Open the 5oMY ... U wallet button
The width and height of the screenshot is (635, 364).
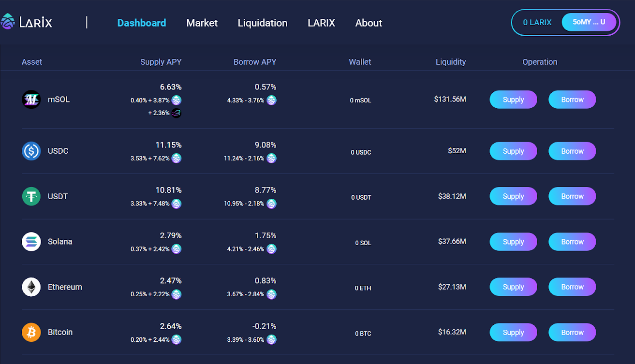(589, 22)
